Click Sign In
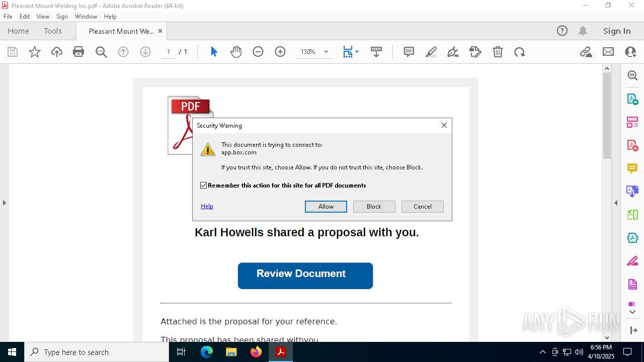This screenshot has width=644, height=362. pos(617,31)
